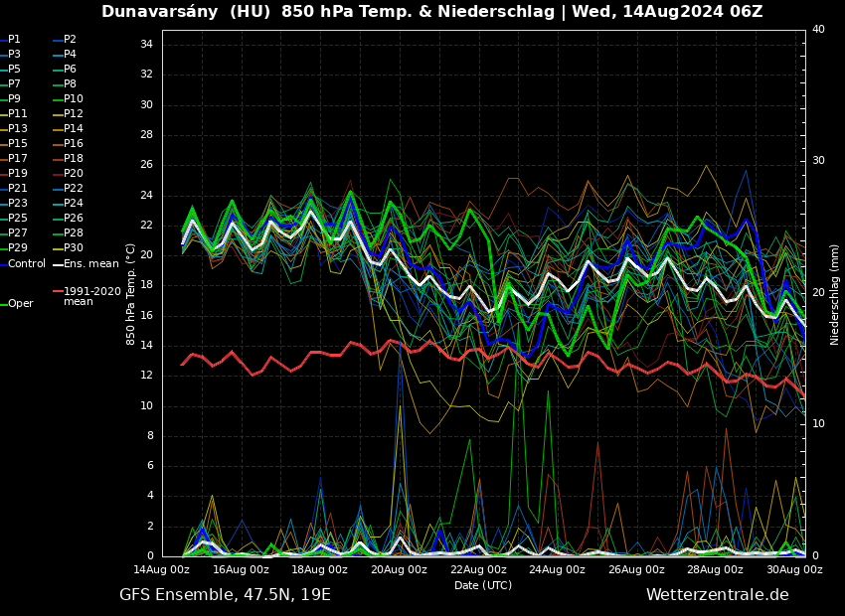845x616 pixels.
Task: Click the GFS Ensemble, 47.5N, 19E caption
Action: click(225, 595)
